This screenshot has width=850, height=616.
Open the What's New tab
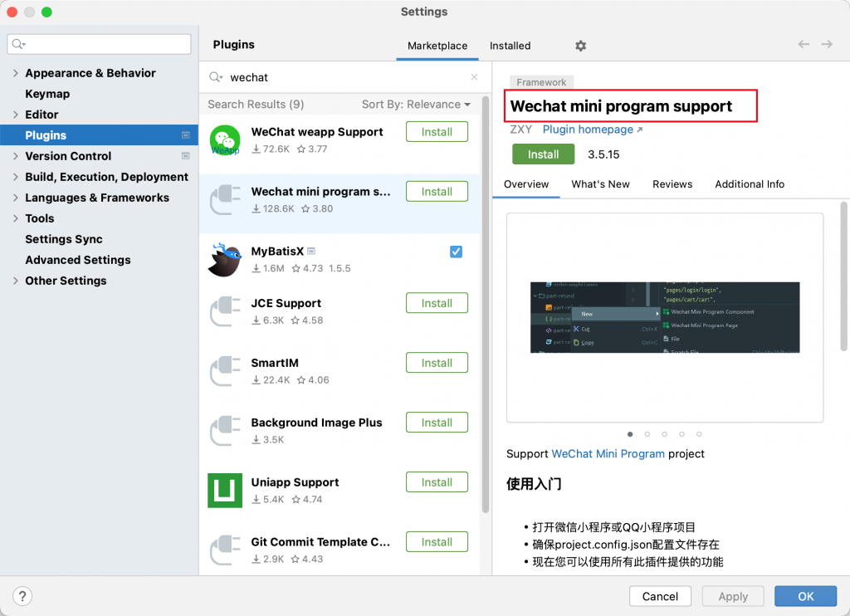coord(601,183)
